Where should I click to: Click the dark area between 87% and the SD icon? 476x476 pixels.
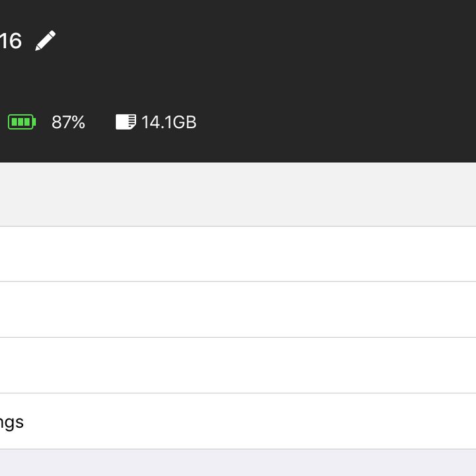pos(100,122)
